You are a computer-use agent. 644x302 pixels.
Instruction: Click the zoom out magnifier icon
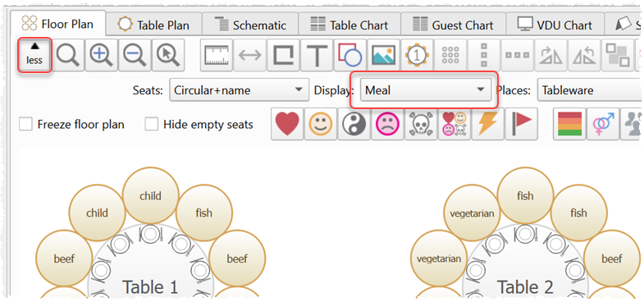135,55
